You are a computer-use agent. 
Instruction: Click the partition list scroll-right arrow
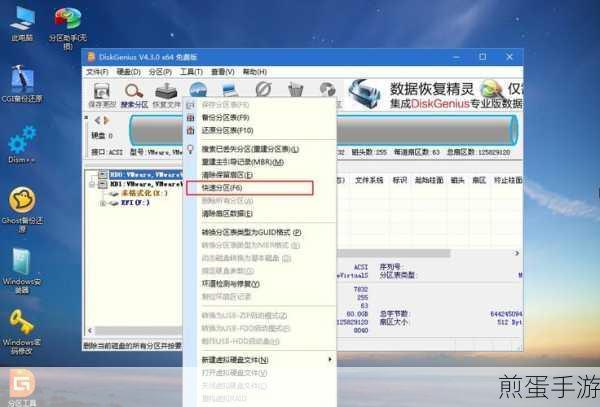517,253
